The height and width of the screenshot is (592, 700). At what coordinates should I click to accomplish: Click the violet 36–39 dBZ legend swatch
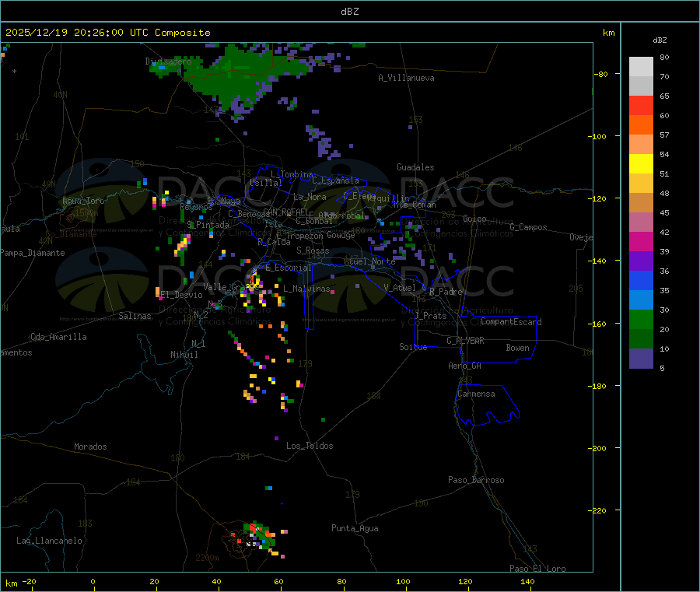coord(641,261)
